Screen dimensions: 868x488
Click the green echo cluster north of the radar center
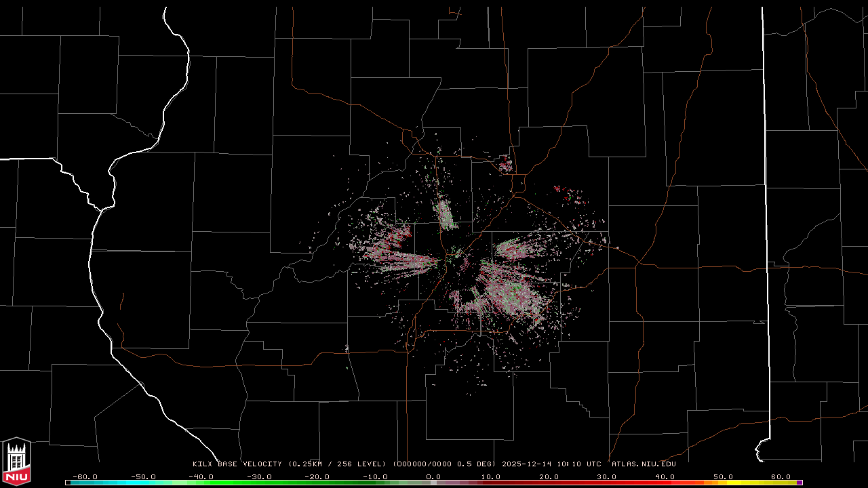446,215
